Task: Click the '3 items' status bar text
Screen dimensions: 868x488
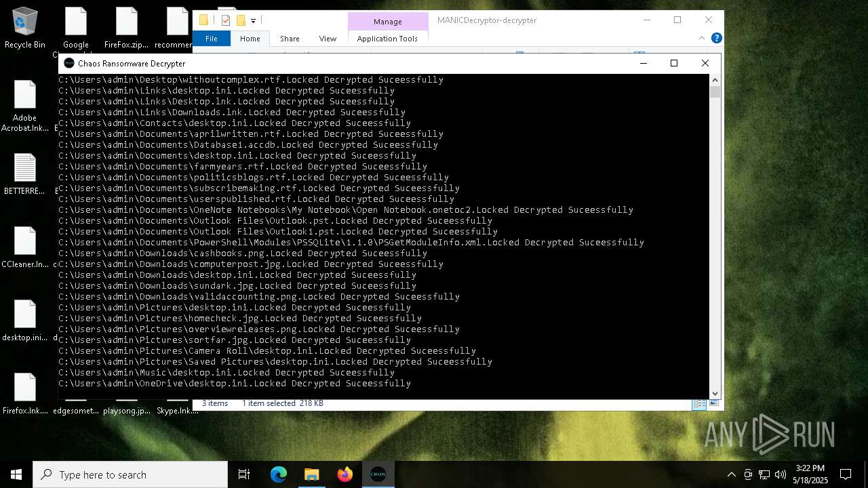Action: pyautogui.click(x=215, y=403)
